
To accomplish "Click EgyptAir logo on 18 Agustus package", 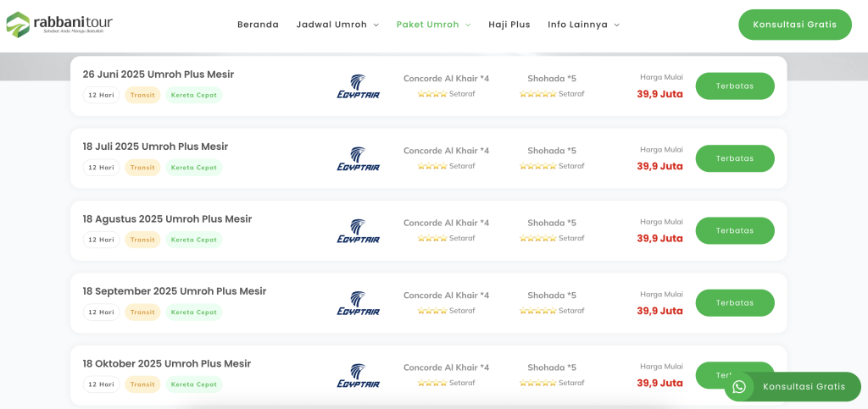I will click(x=359, y=231).
